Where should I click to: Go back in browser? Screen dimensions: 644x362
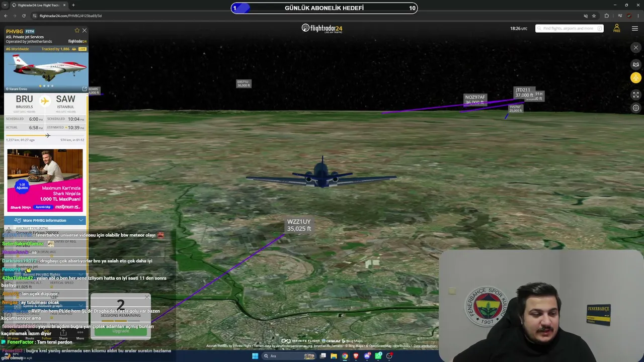coord(6,16)
